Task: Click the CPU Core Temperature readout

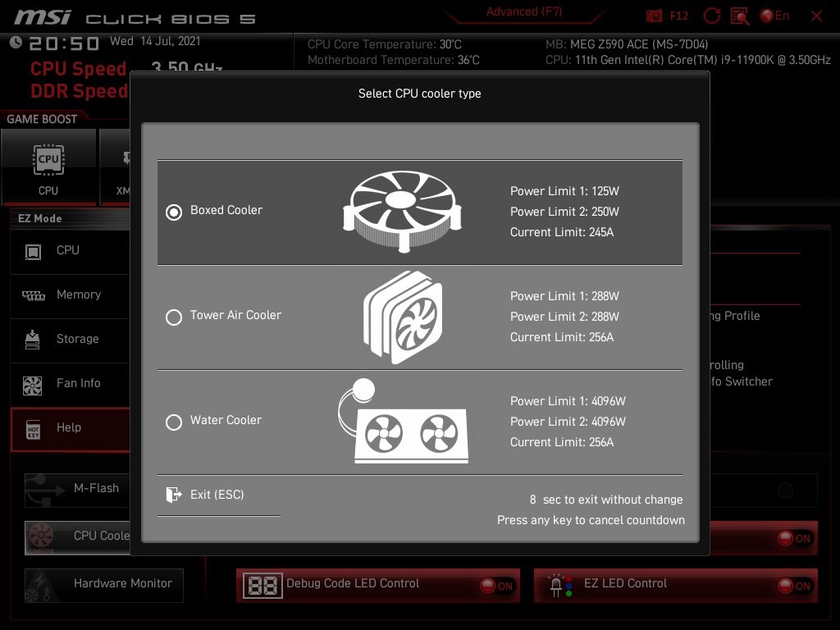Action: 385,44
